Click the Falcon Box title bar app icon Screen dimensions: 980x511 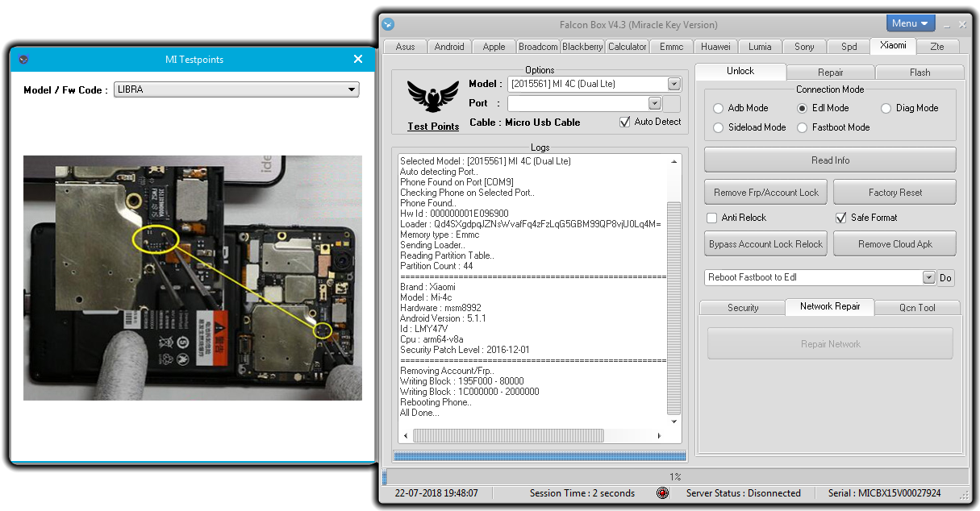coord(388,24)
